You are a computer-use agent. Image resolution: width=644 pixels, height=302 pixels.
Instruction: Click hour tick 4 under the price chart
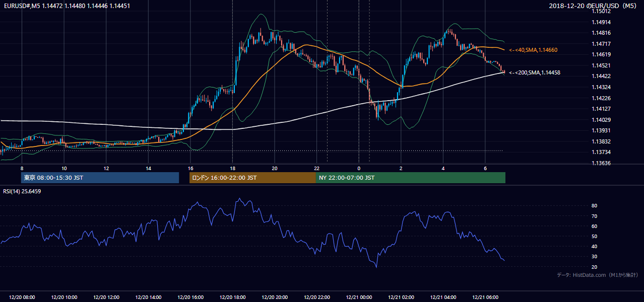click(443, 168)
